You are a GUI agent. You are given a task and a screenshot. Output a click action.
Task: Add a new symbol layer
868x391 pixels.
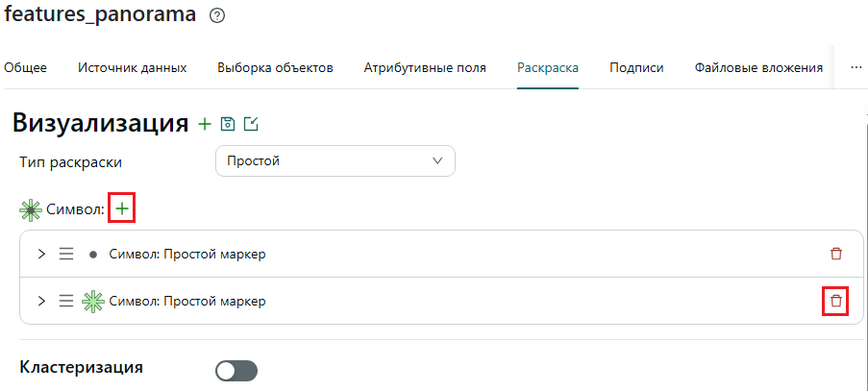(122, 209)
